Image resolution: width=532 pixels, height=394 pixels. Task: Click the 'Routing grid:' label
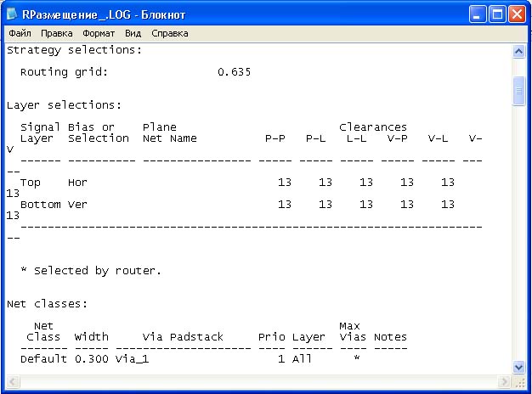coord(64,72)
